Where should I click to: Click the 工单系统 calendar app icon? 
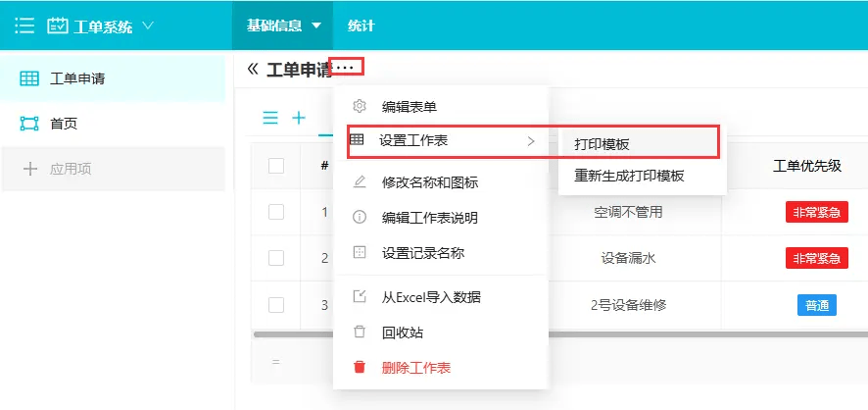pyautogui.click(x=58, y=26)
